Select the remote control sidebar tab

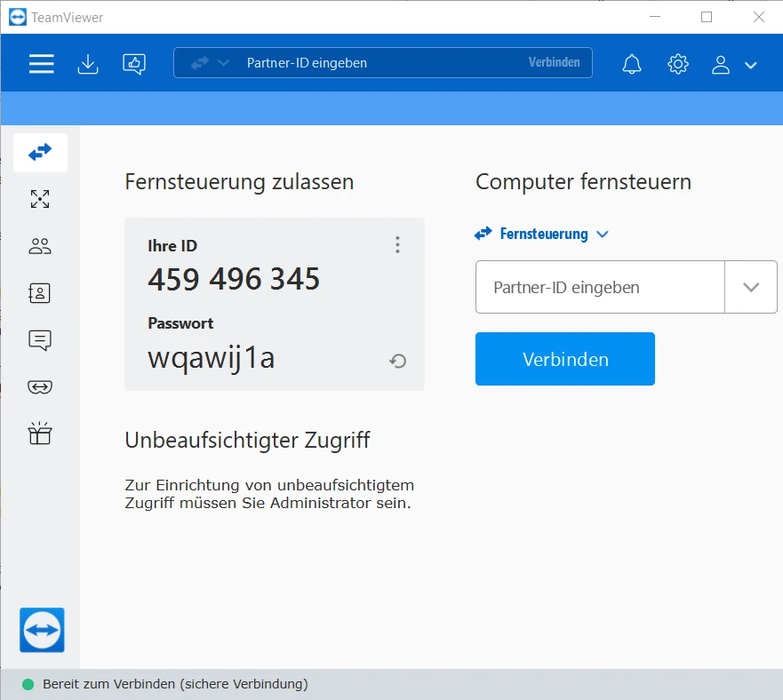pos(41,152)
